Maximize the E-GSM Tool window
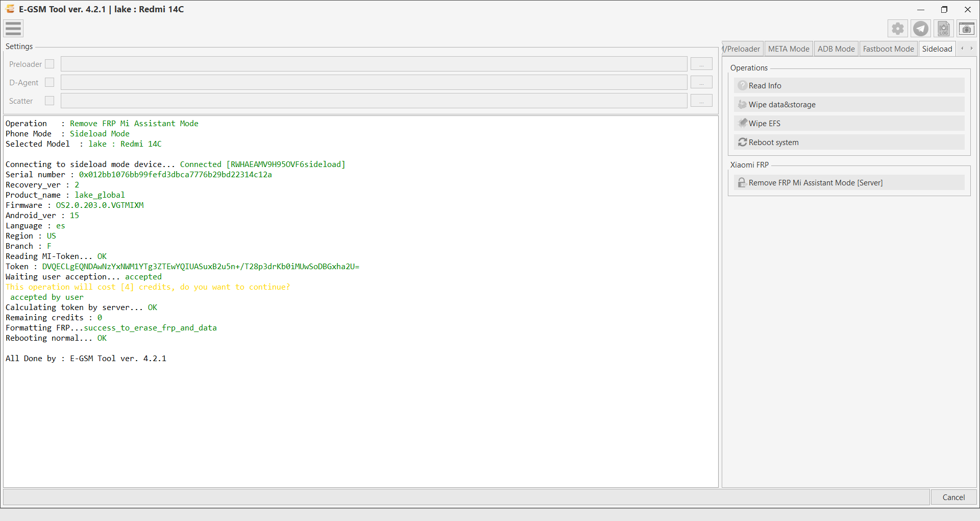The image size is (980, 521). [x=944, y=9]
